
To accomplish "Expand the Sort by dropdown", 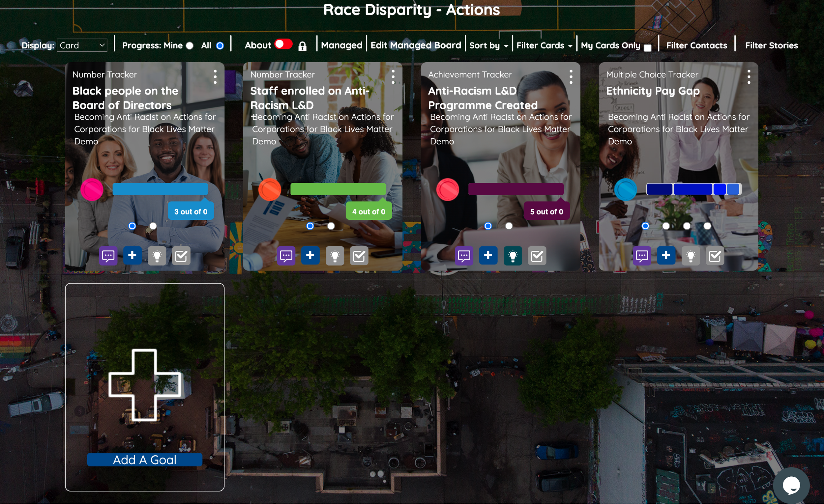I will [x=488, y=45].
